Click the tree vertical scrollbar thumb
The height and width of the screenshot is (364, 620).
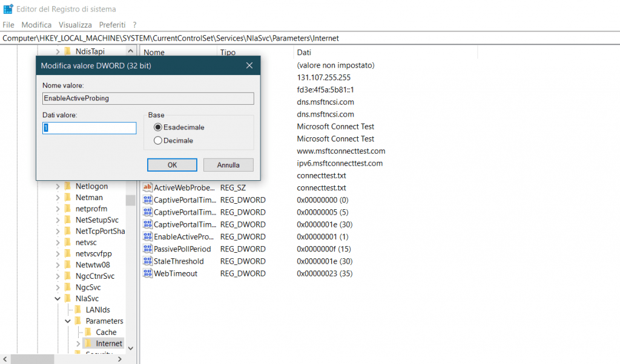tap(131, 200)
